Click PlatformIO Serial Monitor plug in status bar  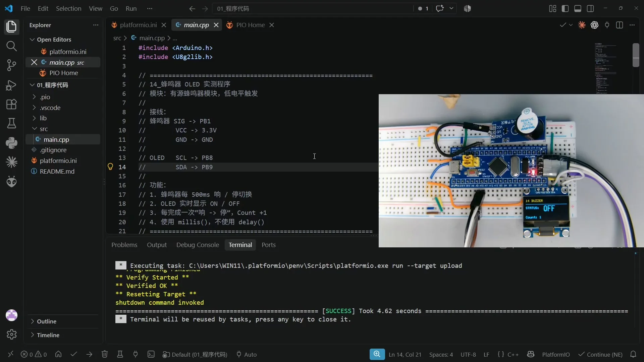coord(136,354)
